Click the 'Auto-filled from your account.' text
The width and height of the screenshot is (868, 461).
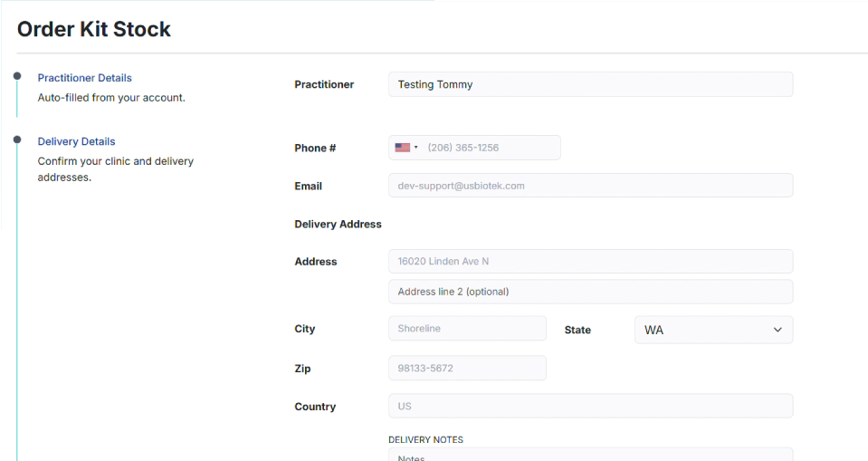111,98
